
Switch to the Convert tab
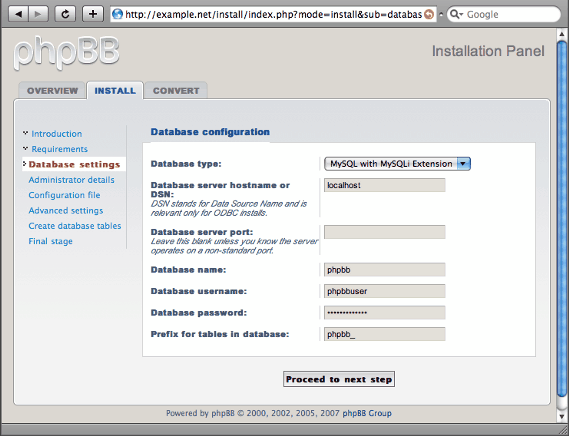pyautogui.click(x=176, y=91)
